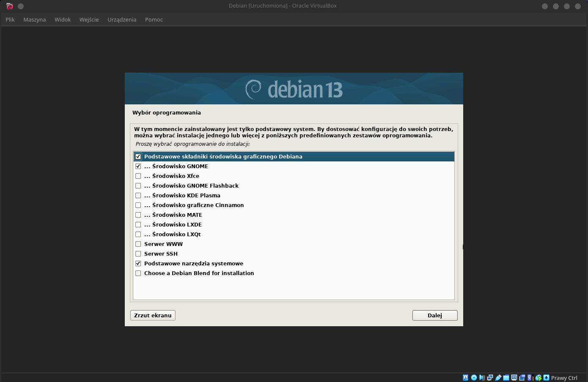
Task: Check Środowisko GNOME Flashback option
Action: (x=138, y=186)
